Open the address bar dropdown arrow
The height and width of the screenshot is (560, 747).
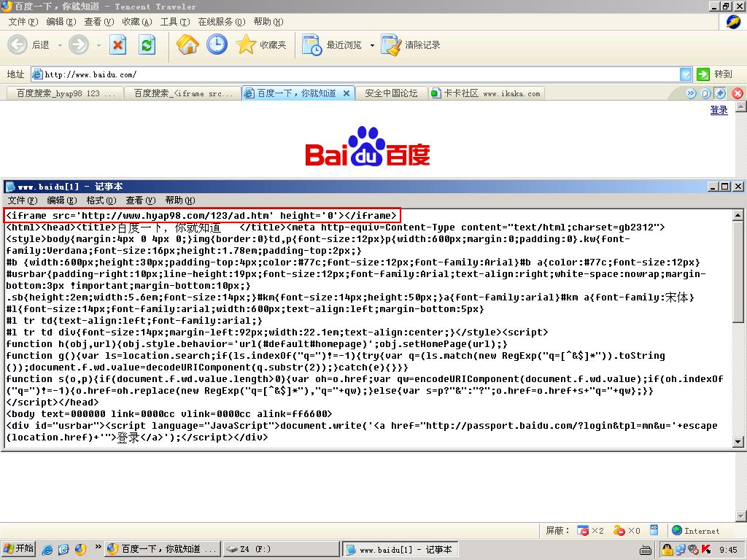(x=686, y=74)
